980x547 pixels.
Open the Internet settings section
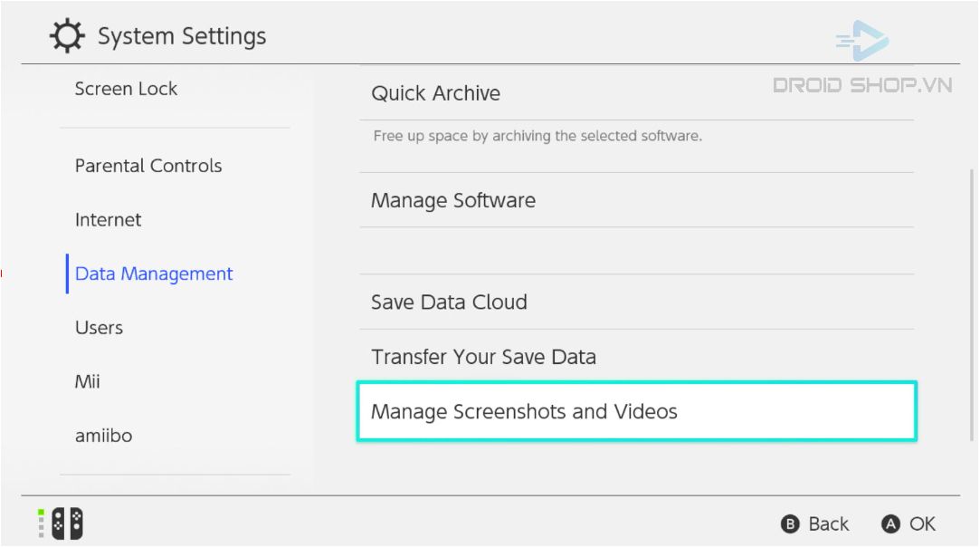pyautogui.click(x=108, y=220)
